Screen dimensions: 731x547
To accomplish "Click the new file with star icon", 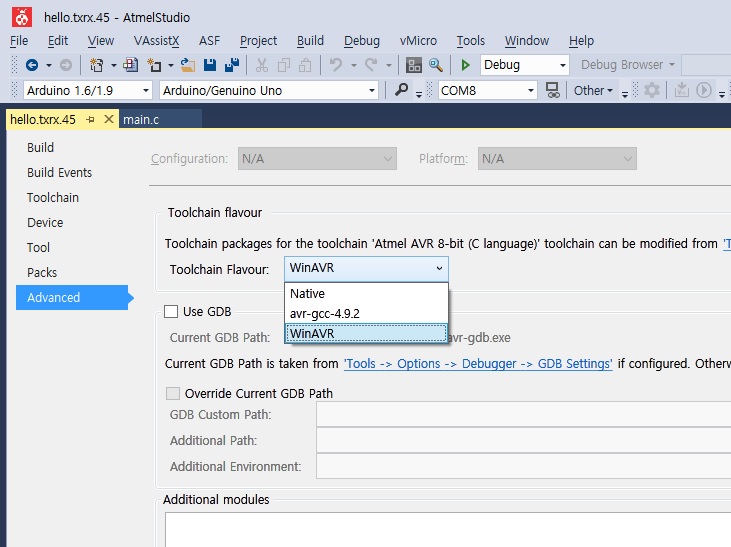I will point(154,65).
